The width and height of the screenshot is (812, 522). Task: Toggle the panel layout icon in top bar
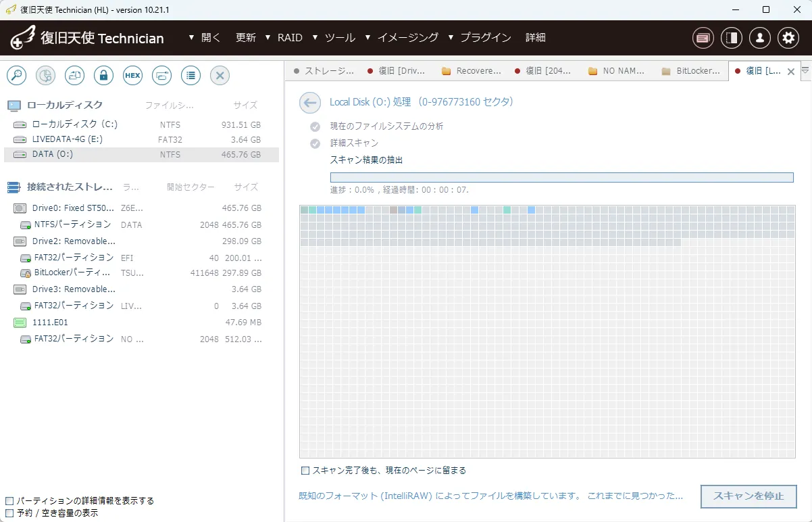[732, 38]
